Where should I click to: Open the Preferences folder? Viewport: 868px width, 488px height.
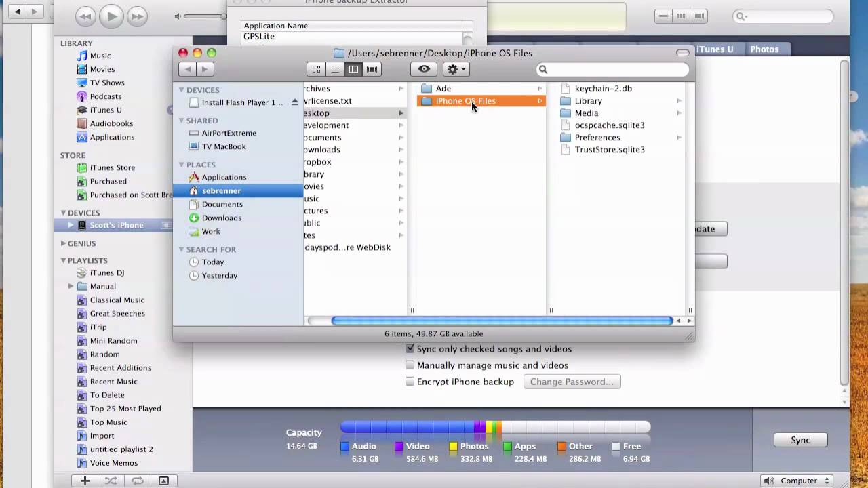pyautogui.click(x=597, y=138)
